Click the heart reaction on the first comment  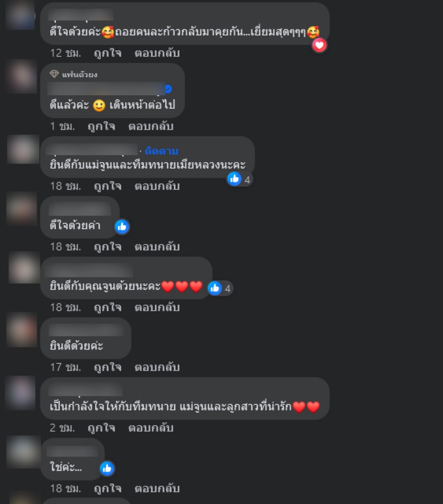(319, 45)
